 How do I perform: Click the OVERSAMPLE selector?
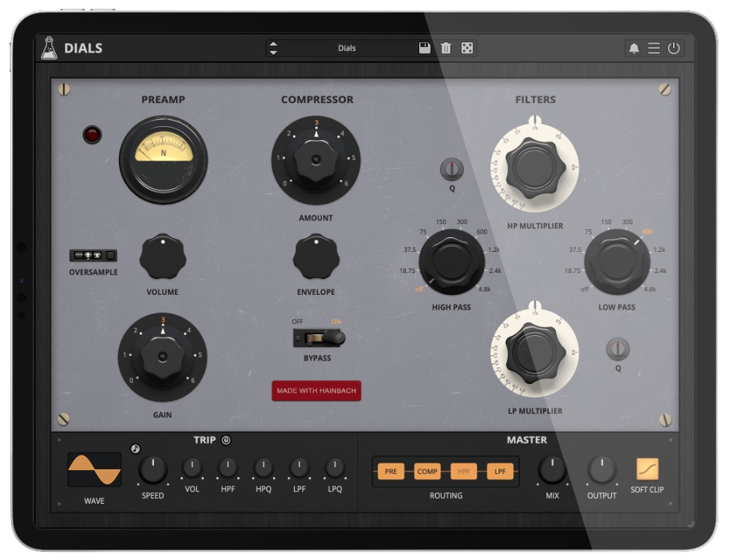(x=93, y=255)
